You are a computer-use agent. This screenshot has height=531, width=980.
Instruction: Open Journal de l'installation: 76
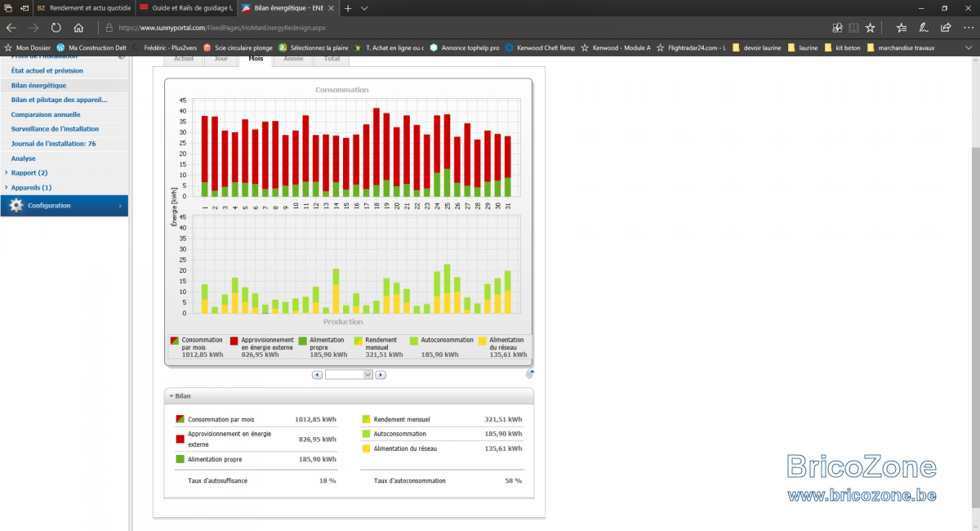(x=53, y=144)
